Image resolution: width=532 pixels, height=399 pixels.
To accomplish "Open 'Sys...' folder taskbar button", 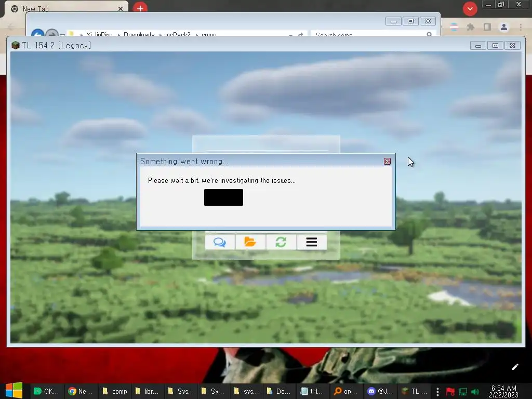I will [180, 391].
